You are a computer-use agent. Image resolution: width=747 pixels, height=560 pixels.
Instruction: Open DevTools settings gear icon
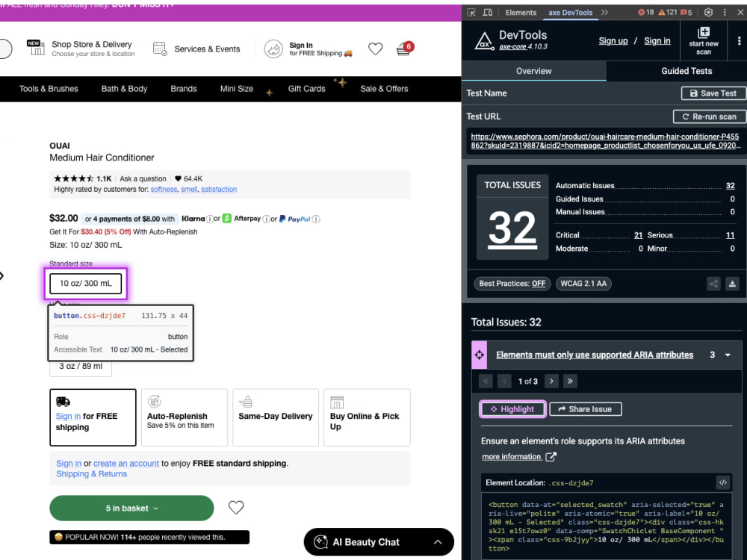click(x=708, y=13)
